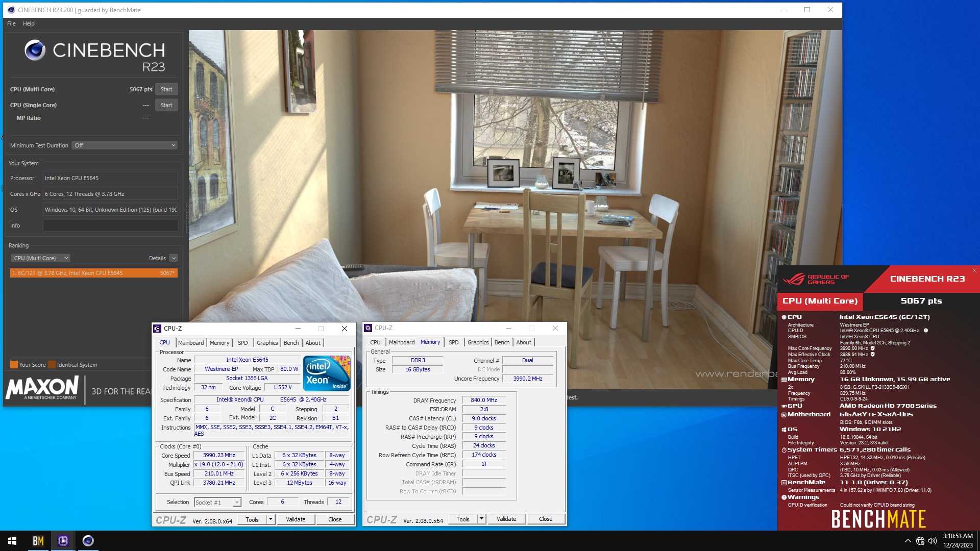
Task: Click the MAXON logo in Cinebench
Action: tap(42, 388)
